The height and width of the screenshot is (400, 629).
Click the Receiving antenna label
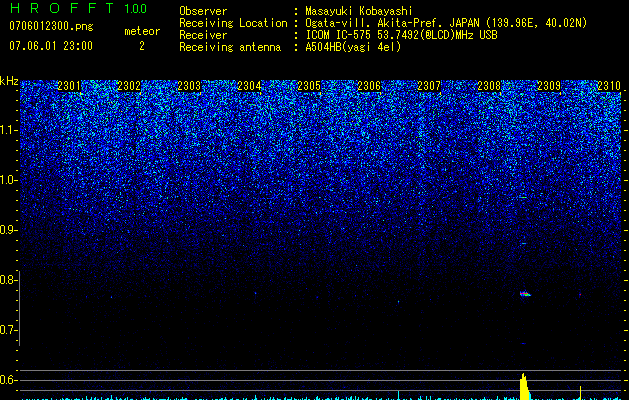pyautogui.click(x=230, y=47)
